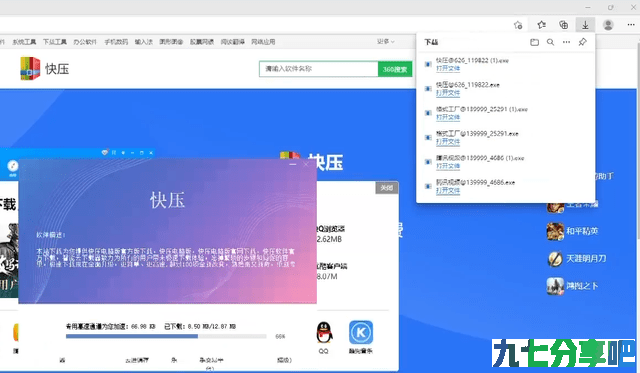Click the user profile avatar icon
Viewport: 640px width, 373px height.
click(608, 25)
